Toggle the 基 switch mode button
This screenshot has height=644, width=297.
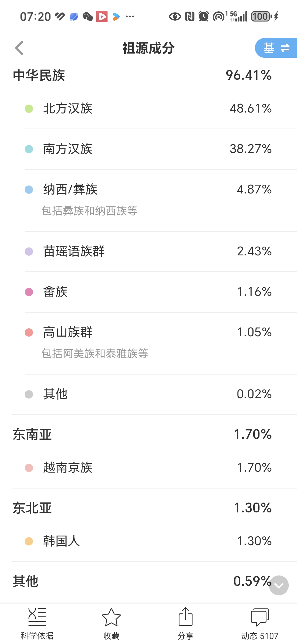(276, 48)
